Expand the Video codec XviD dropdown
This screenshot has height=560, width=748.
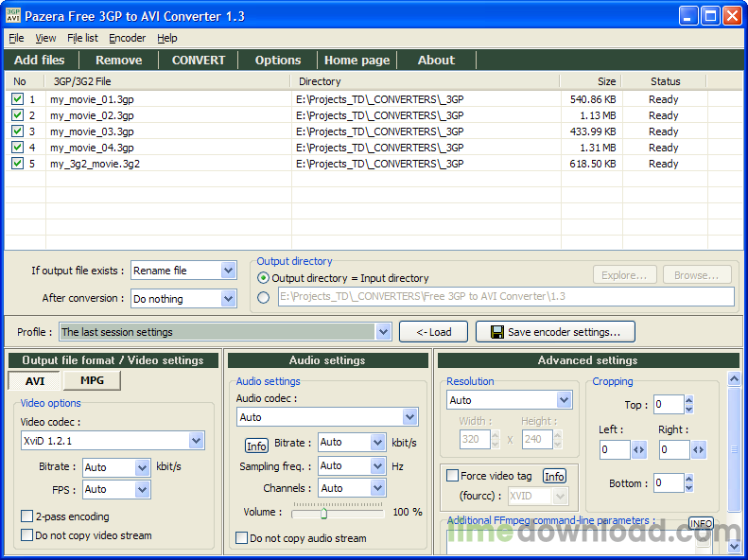[x=196, y=441]
